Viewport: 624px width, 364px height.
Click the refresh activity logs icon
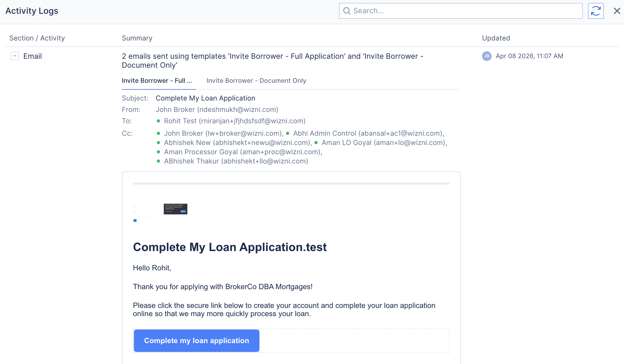coord(596,11)
